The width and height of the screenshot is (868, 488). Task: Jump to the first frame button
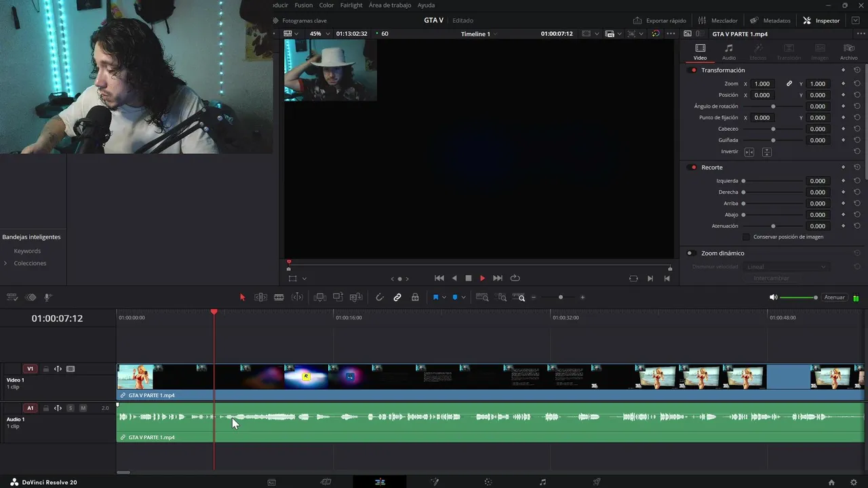pyautogui.click(x=439, y=278)
